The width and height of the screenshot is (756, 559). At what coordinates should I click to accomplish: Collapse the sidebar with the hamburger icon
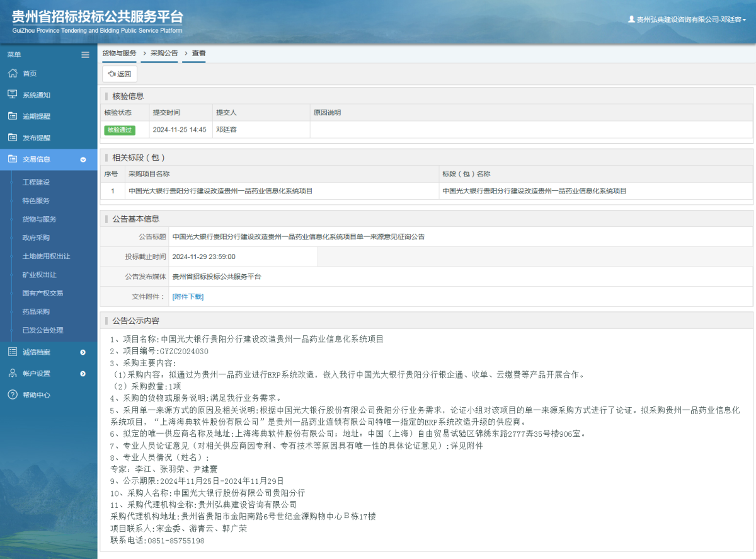(x=85, y=55)
